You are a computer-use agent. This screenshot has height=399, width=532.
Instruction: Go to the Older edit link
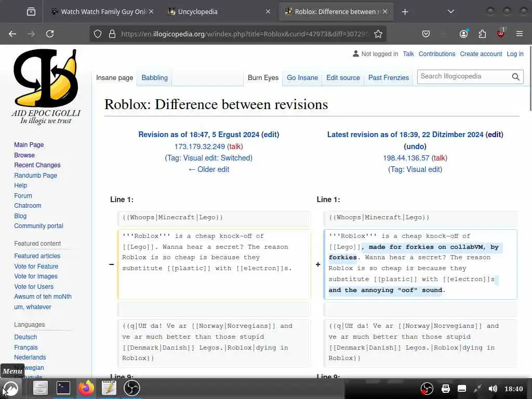[x=209, y=169]
